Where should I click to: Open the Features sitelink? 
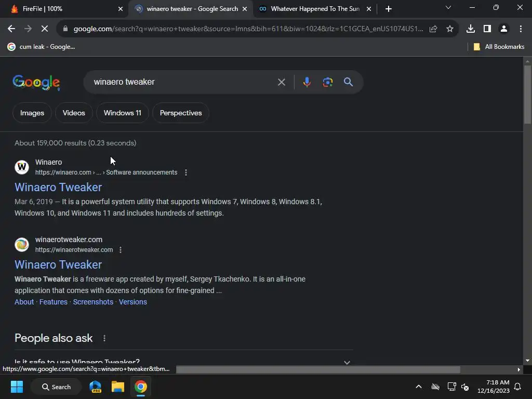[x=54, y=302]
